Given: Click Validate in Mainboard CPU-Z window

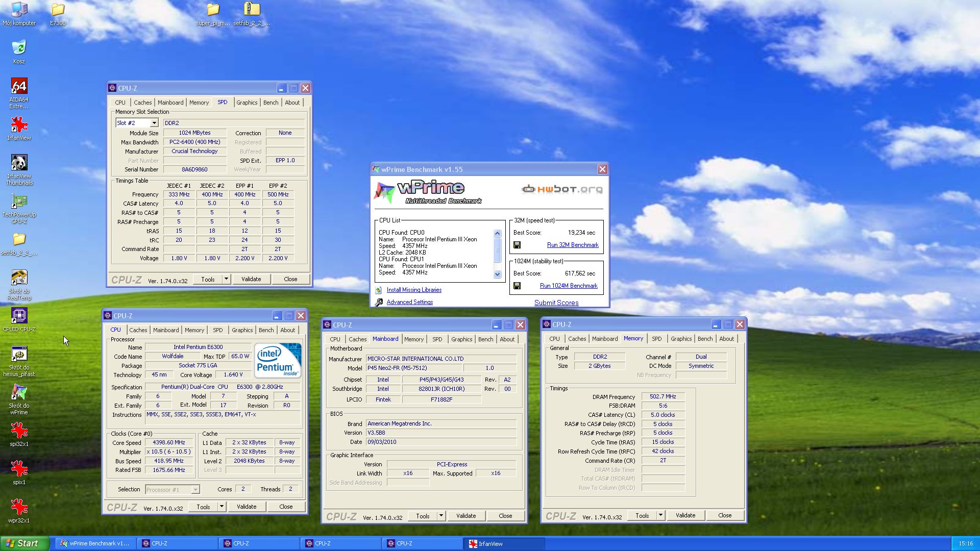Looking at the screenshot, I should [466, 516].
